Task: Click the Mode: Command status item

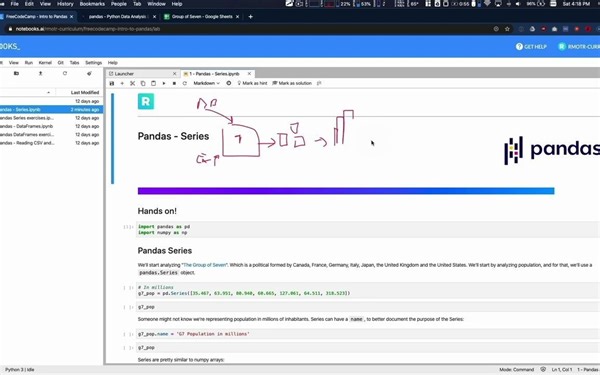Action: pos(516,370)
